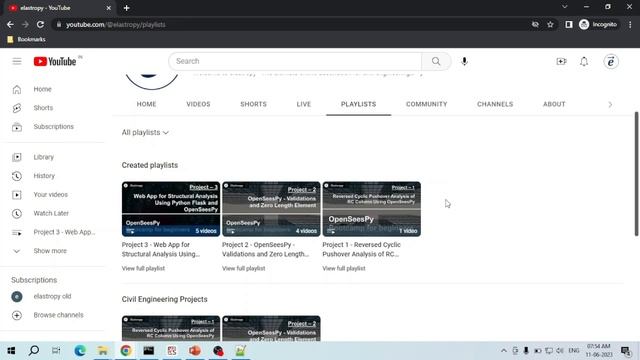Open the notifications bell

click(584, 61)
